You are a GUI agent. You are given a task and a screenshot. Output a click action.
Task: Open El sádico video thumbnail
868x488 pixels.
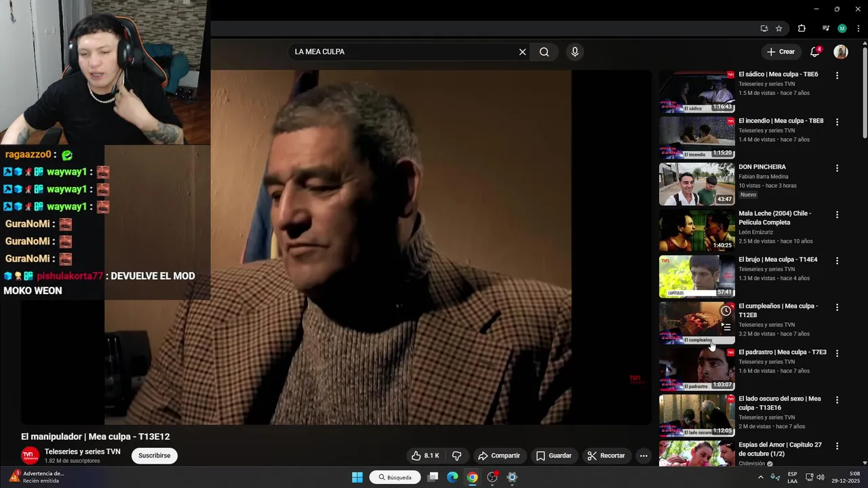tap(696, 91)
